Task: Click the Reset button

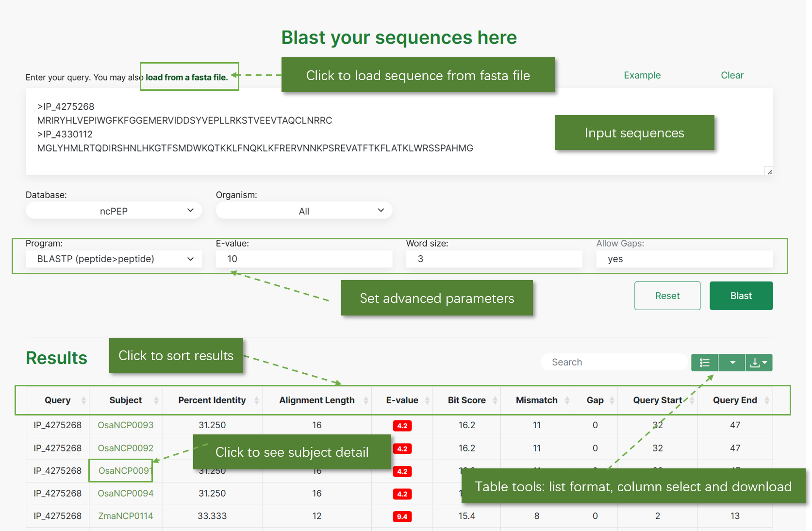Action: pyautogui.click(x=667, y=296)
